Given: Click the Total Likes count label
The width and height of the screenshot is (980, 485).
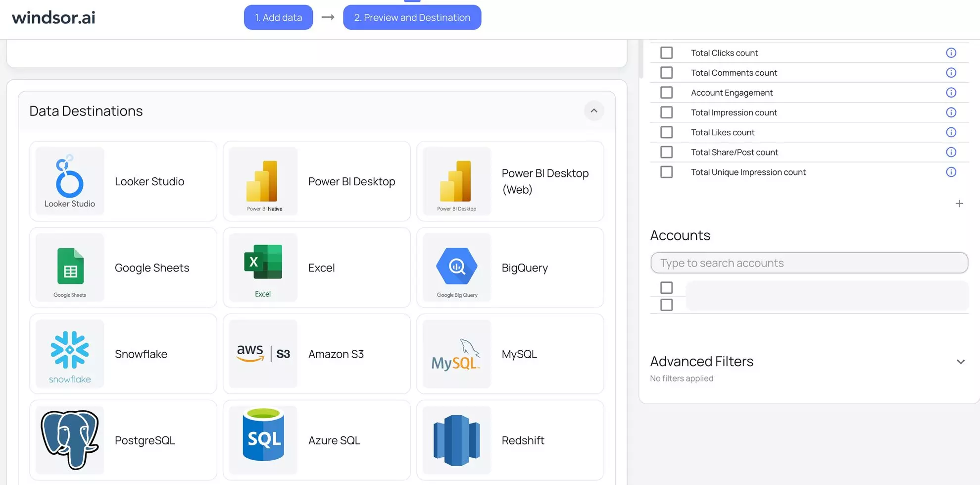Looking at the screenshot, I should (x=723, y=132).
